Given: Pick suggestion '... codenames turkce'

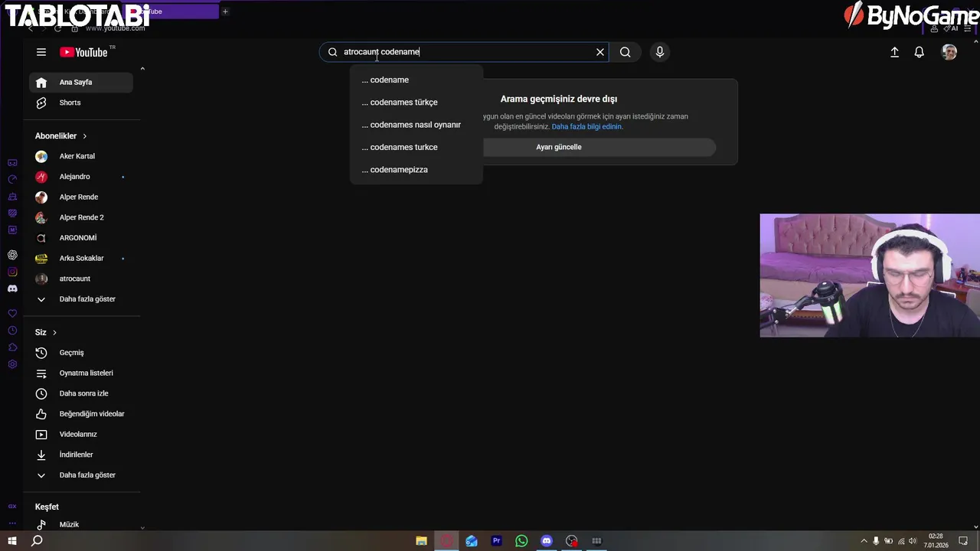Looking at the screenshot, I should click(x=416, y=147).
